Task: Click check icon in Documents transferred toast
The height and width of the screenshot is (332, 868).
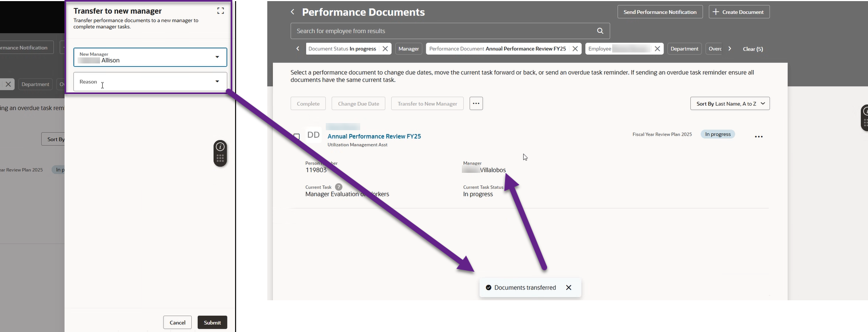Action: (489, 288)
